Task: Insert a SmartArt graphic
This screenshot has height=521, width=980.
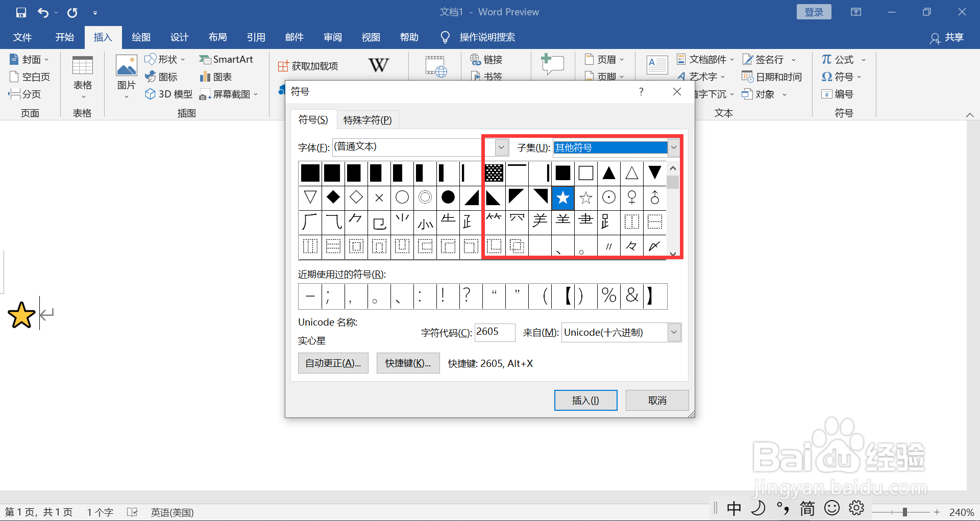Action: tap(226, 60)
